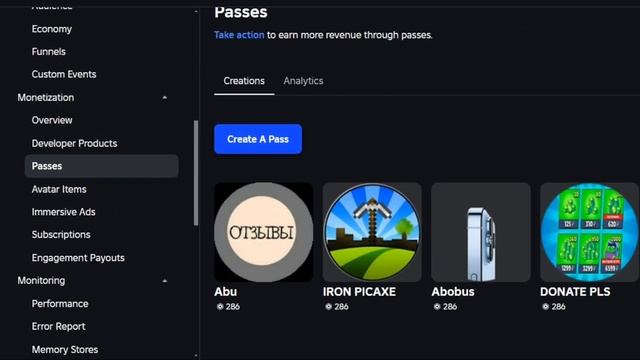Collapse the Monetization section arrow
This screenshot has height=360, width=640.
coord(164,98)
